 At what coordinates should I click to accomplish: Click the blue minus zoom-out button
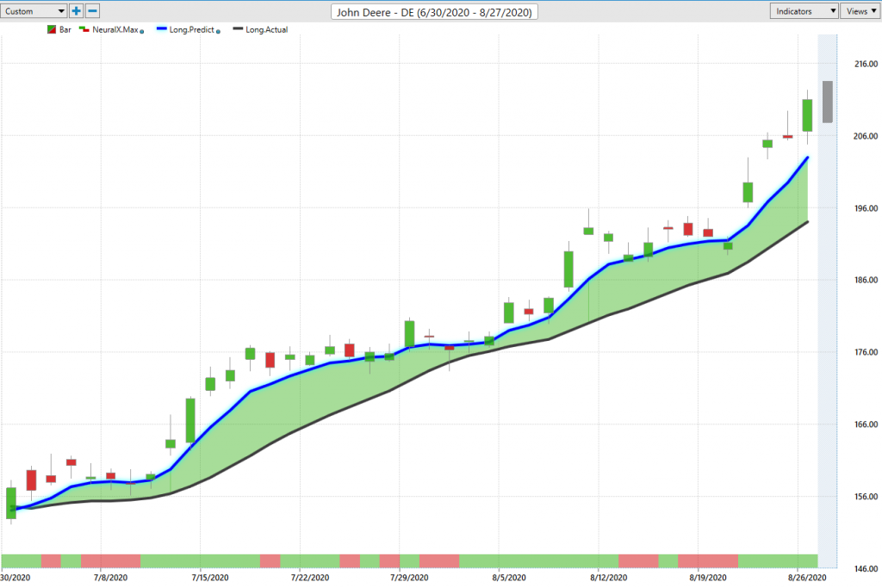click(92, 10)
